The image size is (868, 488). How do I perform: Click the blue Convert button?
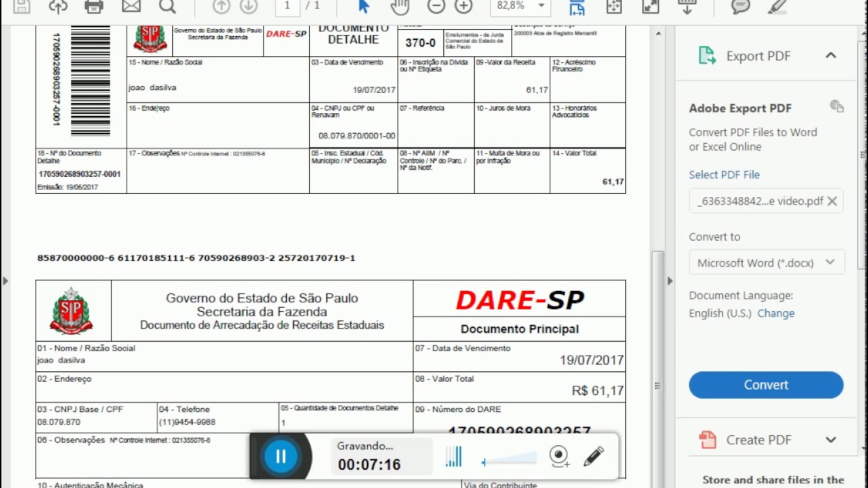(766, 384)
